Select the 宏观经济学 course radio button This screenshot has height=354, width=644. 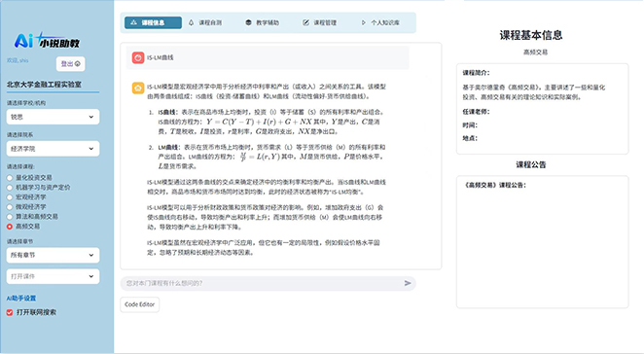[10, 197]
